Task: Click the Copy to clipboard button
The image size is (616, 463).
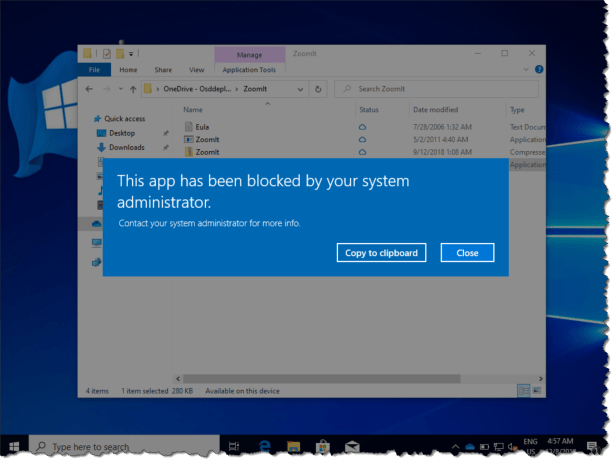Action: 381,253
